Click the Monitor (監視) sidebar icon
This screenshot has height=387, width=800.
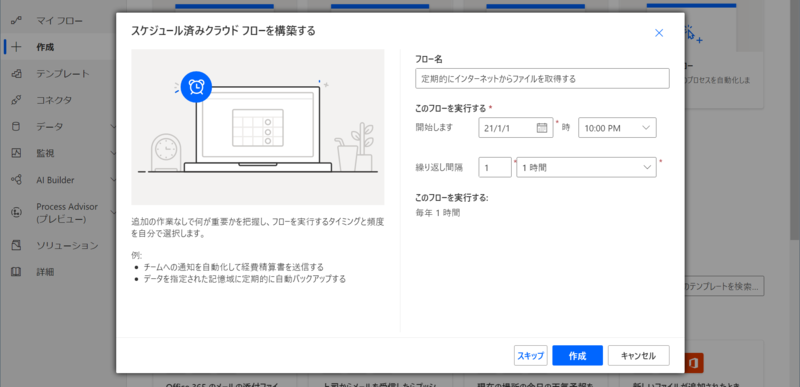16,153
